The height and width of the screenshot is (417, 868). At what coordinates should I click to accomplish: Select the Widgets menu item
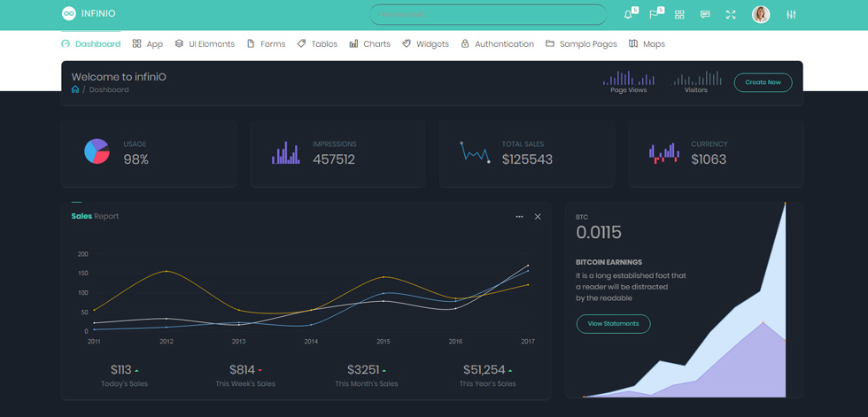coord(425,43)
